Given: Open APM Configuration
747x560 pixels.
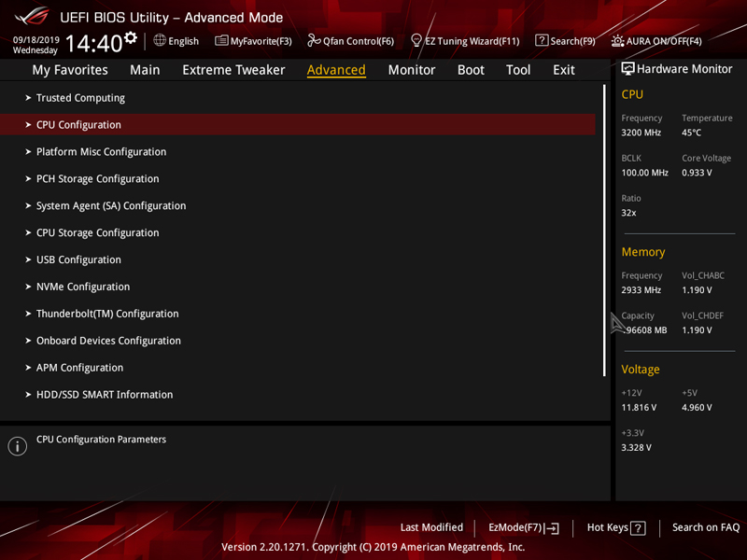Looking at the screenshot, I should pyautogui.click(x=79, y=368).
